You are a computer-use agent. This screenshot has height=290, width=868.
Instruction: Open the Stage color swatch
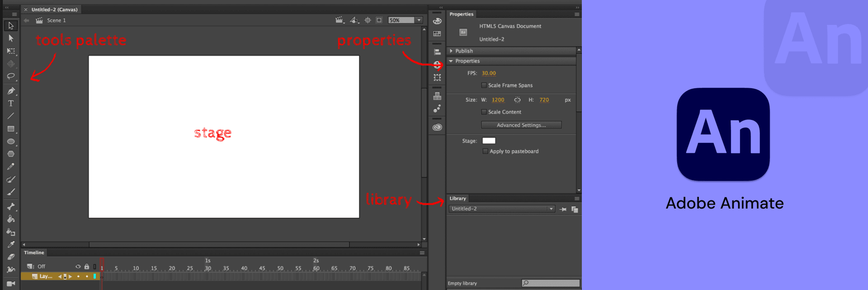point(489,141)
